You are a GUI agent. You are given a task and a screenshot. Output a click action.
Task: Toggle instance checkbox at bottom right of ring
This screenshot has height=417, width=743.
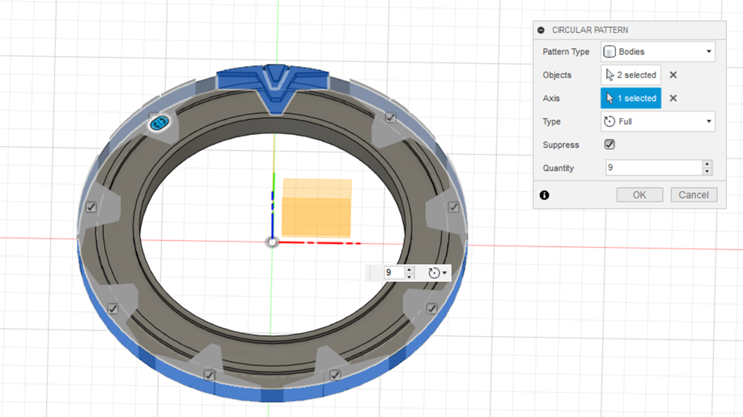[x=335, y=375]
